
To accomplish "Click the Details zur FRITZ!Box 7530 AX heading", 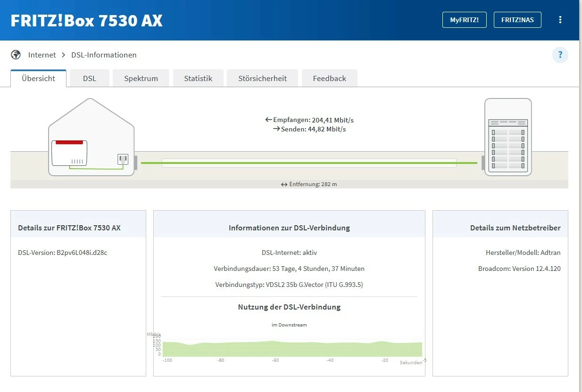I will (x=69, y=228).
